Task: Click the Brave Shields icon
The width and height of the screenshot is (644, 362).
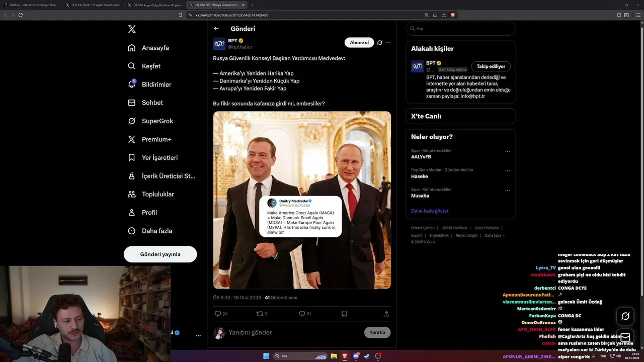Action: (453, 15)
